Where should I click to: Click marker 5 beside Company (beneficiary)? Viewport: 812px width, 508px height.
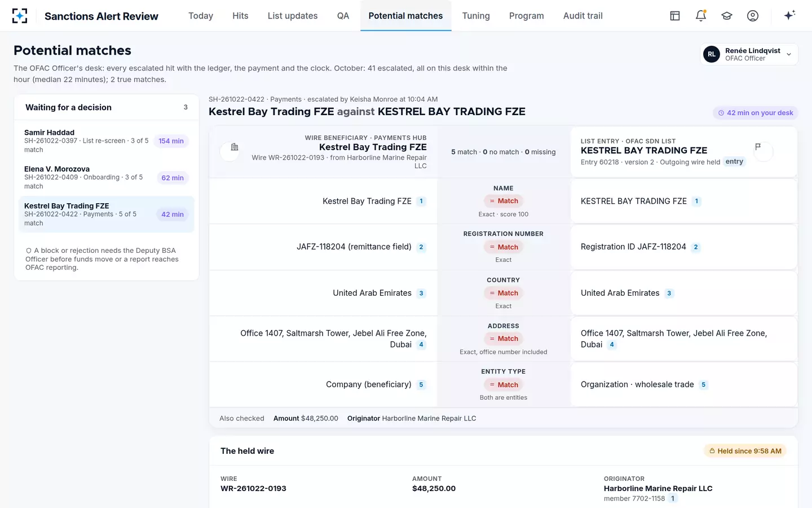click(421, 385)
